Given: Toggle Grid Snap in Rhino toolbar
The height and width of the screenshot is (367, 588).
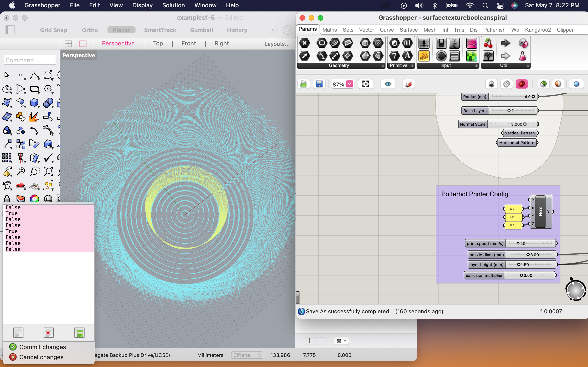Looking at the screenshot, I should 54,30.
